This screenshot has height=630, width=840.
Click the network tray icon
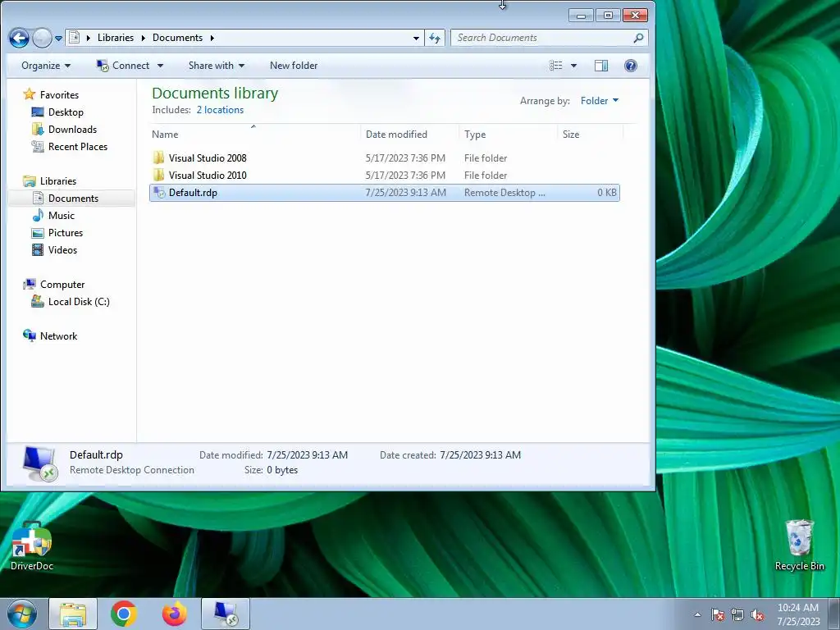[x=737, y=614]
